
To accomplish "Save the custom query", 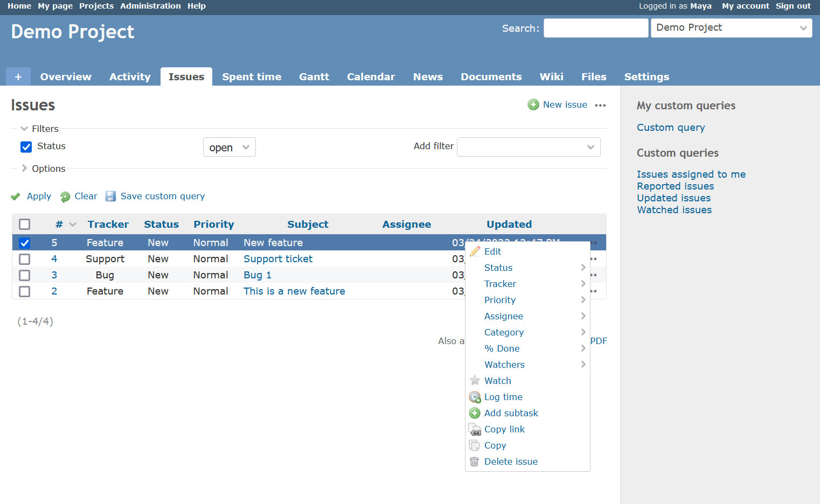I will [162, 196].
